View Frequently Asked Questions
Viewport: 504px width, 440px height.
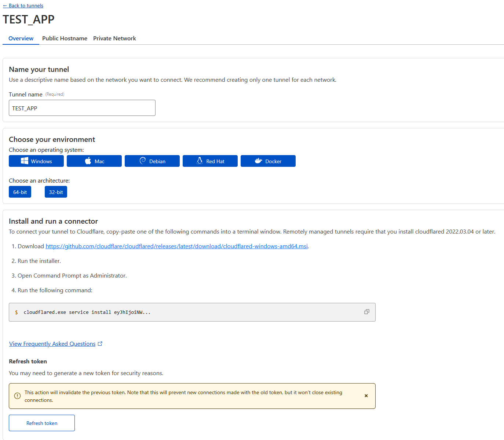click(52, 344)
